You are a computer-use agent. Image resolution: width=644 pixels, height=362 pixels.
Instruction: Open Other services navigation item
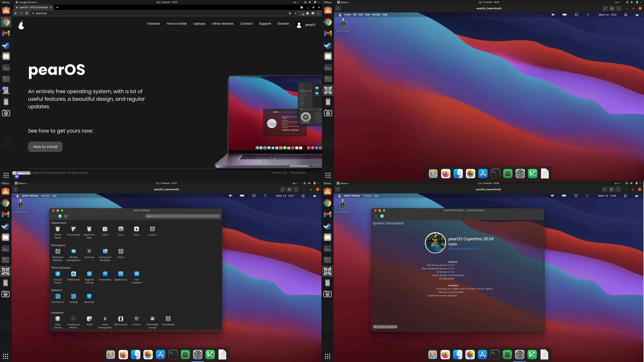[222, 24]
